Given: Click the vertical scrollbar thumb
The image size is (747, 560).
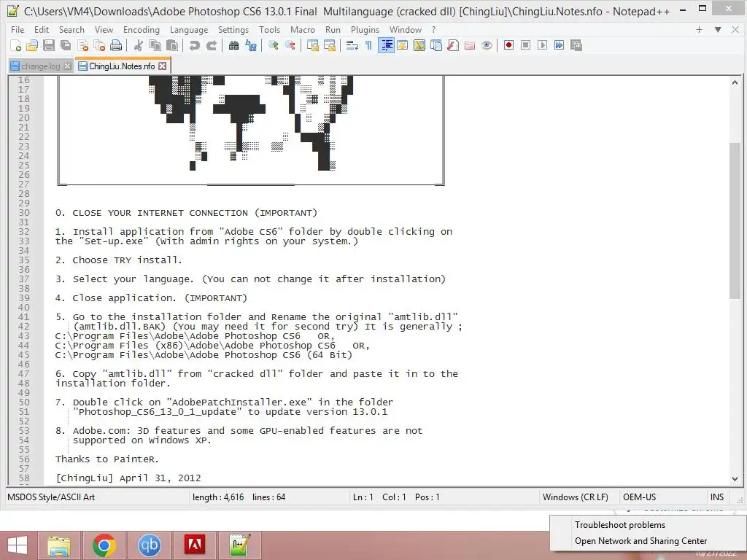Looking at the screenshot, I should (735, 220).
